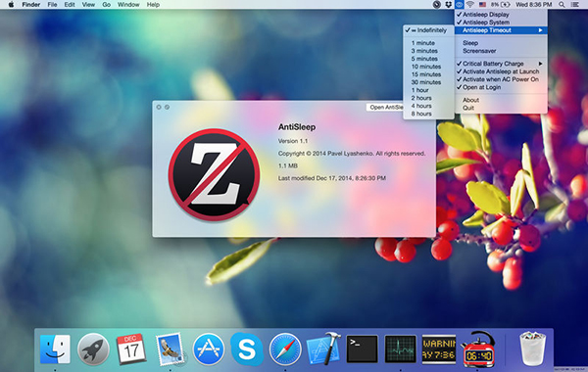This screenshot has width=588, height=372.
Task: Open Xcode in the dock
Action: [x=323, y=349]
